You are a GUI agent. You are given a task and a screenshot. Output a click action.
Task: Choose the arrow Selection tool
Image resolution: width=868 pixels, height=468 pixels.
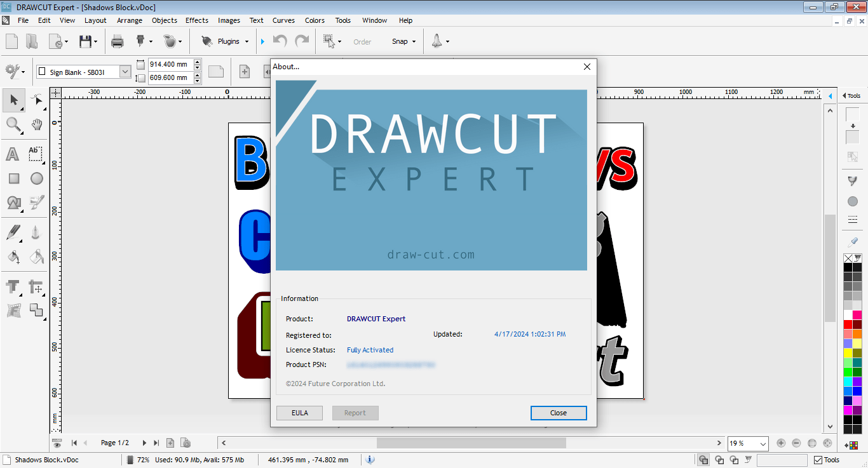(x=13, y=100)
